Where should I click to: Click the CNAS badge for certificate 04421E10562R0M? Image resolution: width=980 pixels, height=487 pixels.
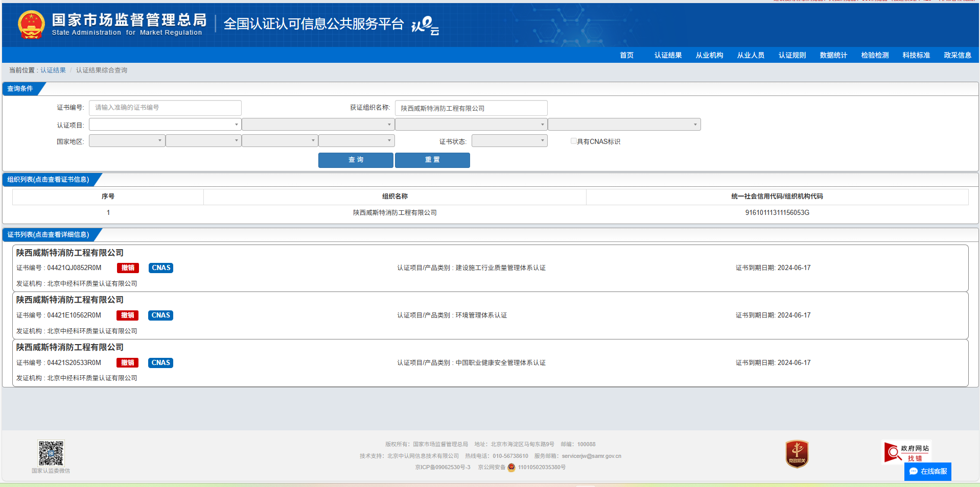[160, 315]
